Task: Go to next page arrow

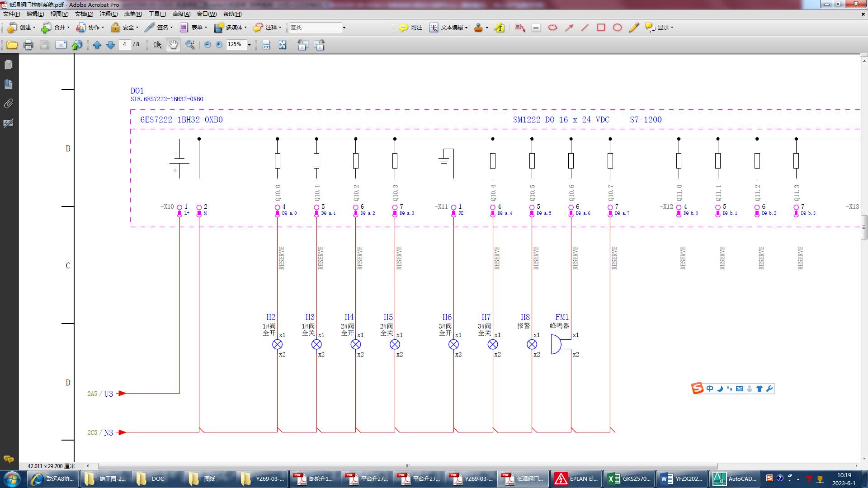Action: pyautogui.click(x=110, y=45)
